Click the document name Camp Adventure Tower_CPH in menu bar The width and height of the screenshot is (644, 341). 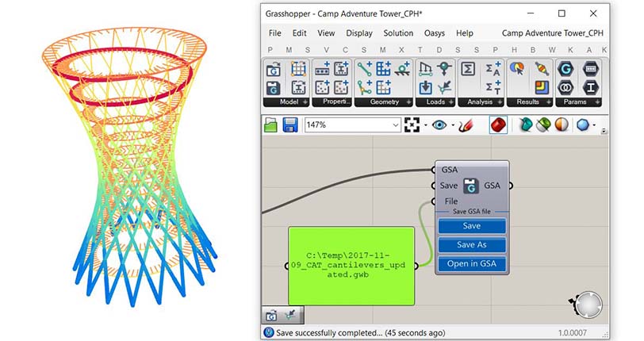553,33
